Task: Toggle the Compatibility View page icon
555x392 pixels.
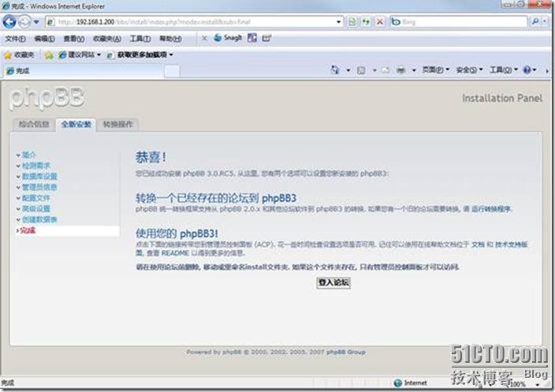Action: pyautogui.click(x=352, y=22)
